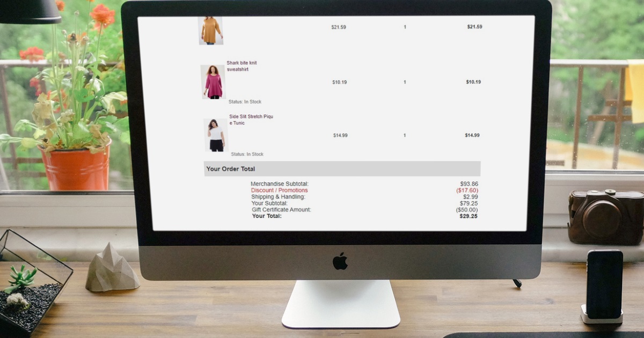Click the non-bold $10.19 unit price
This screenshot has height=338, width=644.
click(x=339, y=82)
